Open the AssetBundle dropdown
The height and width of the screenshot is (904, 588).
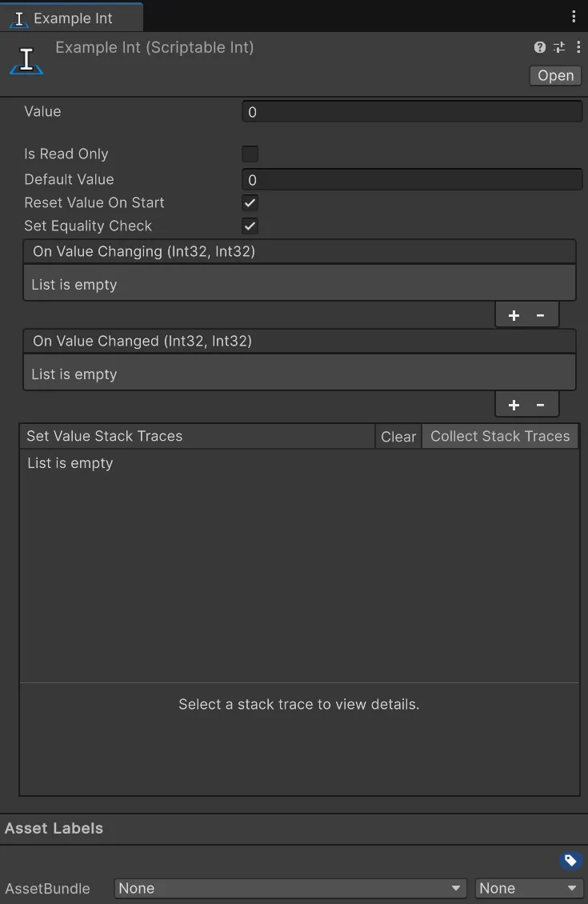[x=290, y=888]
